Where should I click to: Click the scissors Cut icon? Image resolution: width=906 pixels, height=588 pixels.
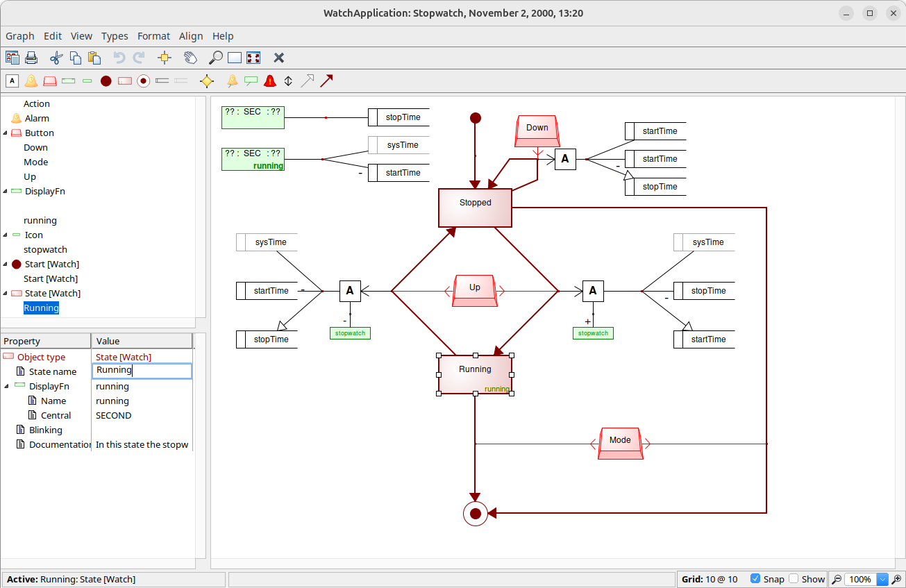[x=56, y=58]
